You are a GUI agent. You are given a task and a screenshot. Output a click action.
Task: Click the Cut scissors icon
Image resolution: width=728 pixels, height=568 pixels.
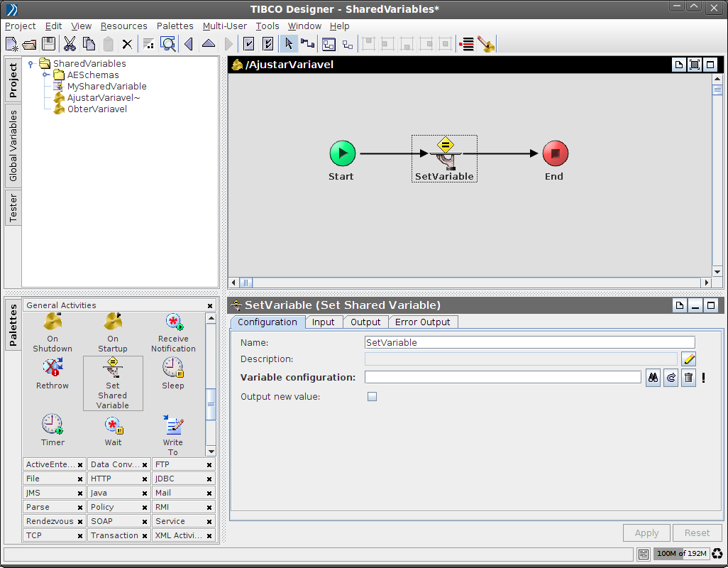click(70, 44)
